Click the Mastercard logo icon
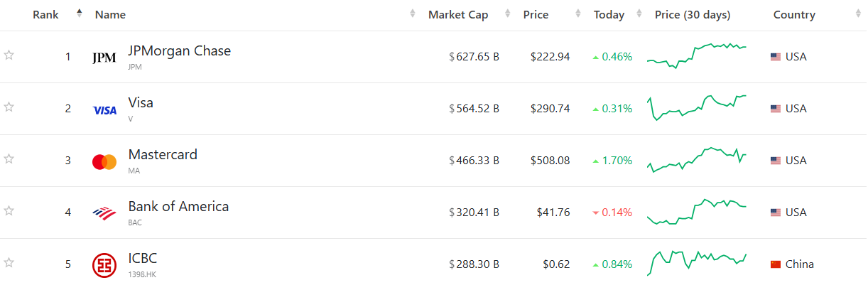The height and width of the screenshot is (290, 868). [104, 161]
